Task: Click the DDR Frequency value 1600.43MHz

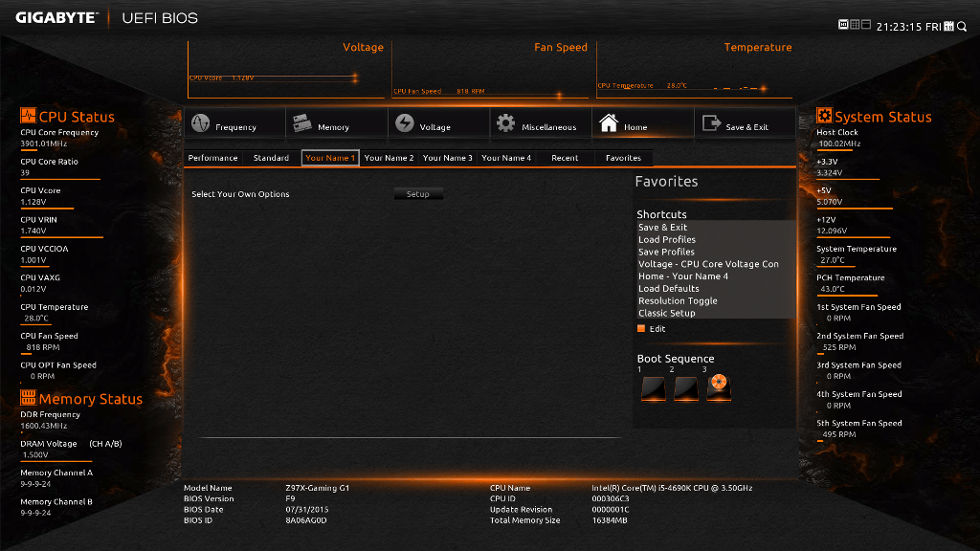Action: pyautogui.click(x=44, y=426)
